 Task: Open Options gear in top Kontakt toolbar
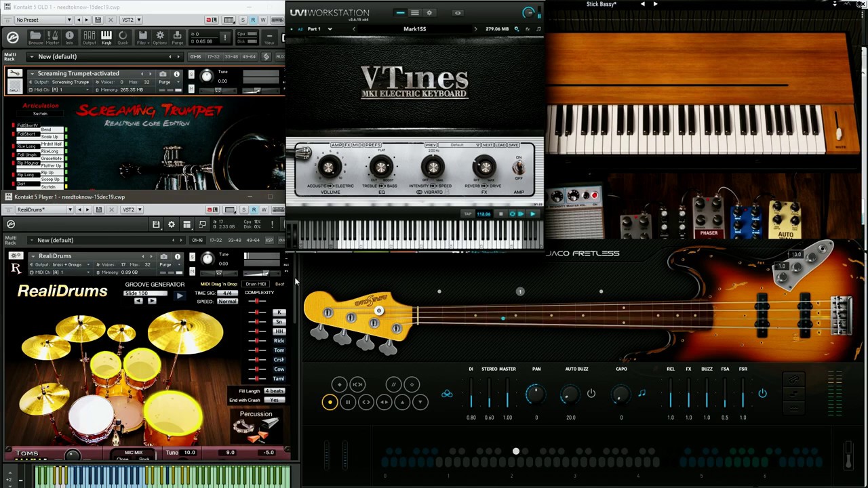pyautogui.click(x=160, y=38)
